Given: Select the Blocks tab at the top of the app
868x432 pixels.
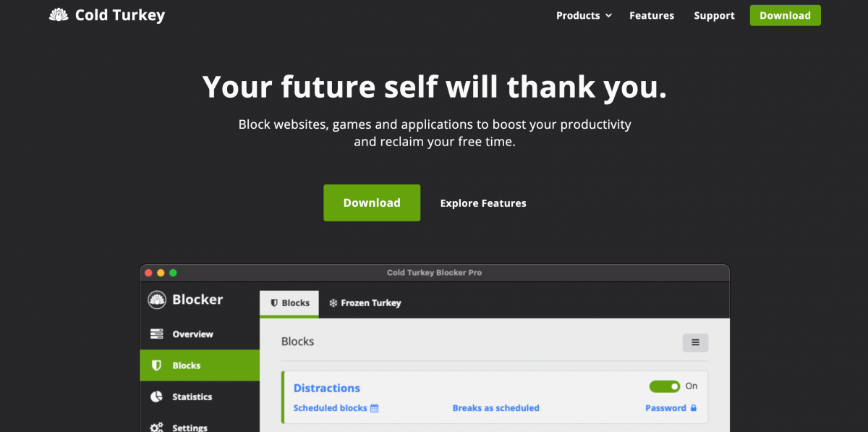Looking at the screenshot, I should tap(289, 303).
